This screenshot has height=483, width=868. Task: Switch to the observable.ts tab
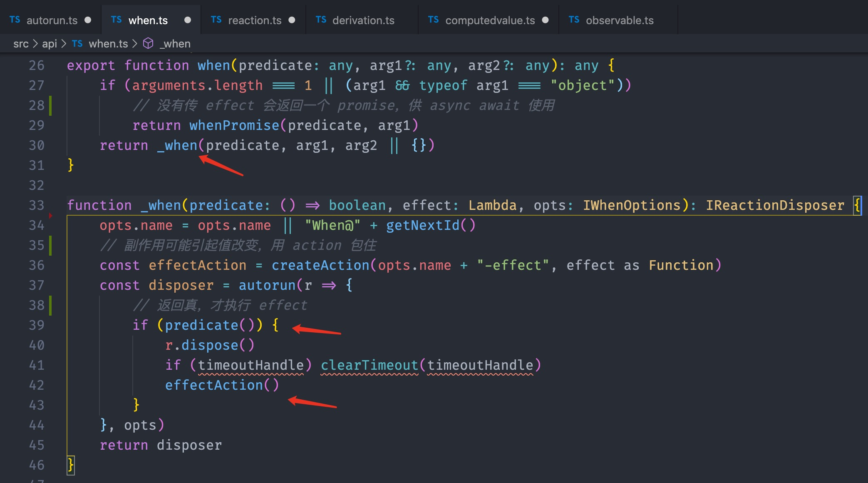pos(619,20)
